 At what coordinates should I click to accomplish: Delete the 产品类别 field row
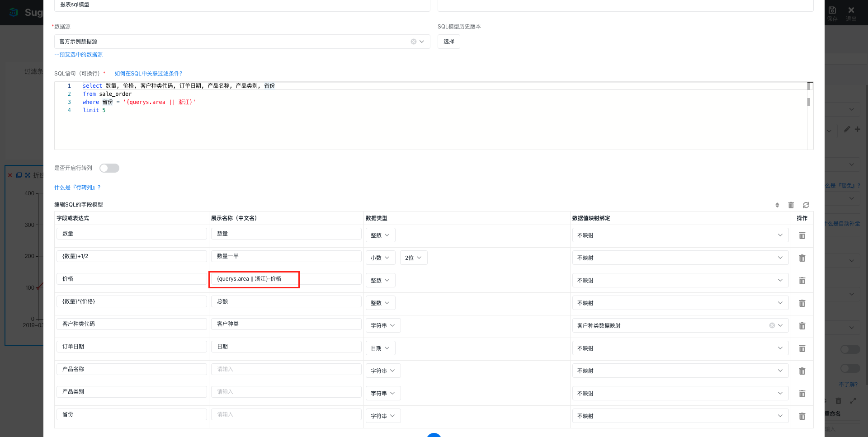(802, 394)
